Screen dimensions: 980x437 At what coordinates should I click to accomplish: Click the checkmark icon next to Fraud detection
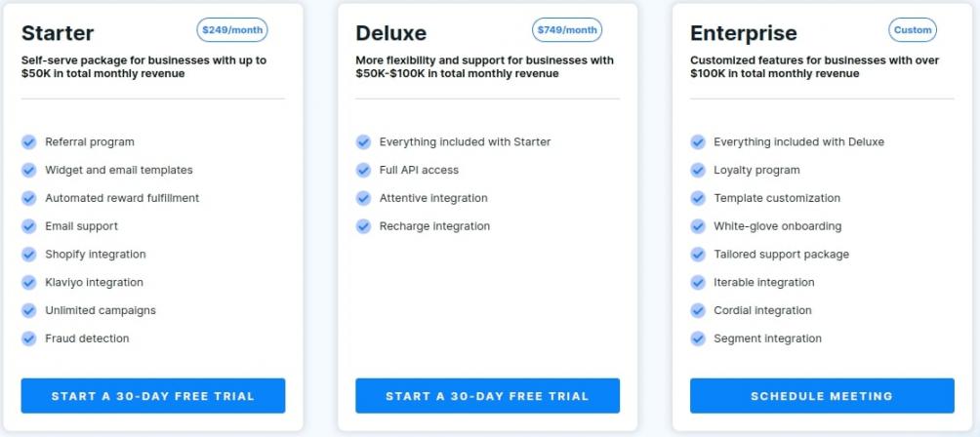click(29, 338)
